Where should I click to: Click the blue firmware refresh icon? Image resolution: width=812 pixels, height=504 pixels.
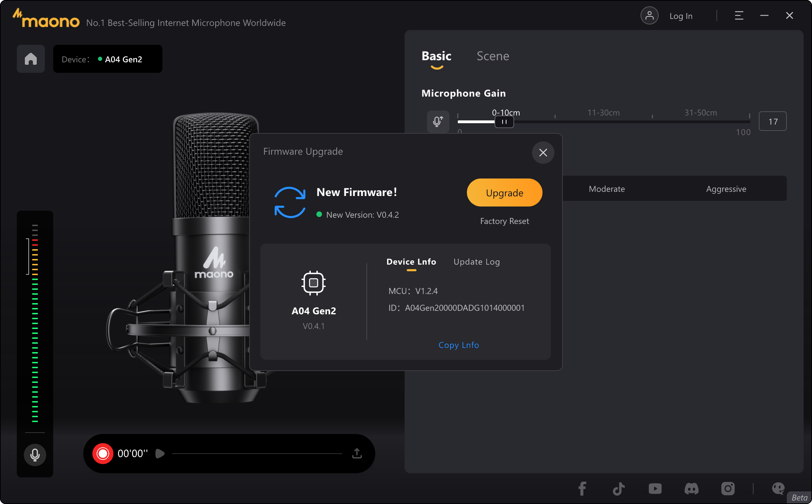pyautogui.click(x=290, y=202)
